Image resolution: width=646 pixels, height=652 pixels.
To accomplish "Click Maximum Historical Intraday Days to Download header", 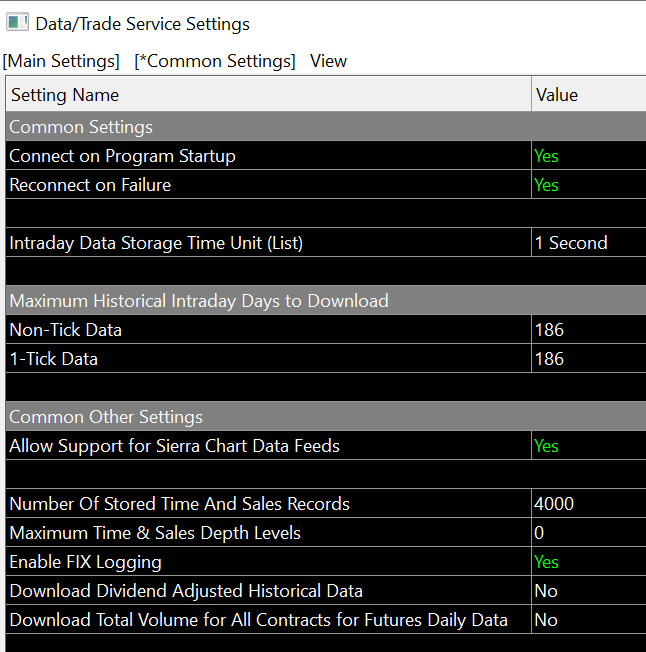I will [x=326, y=301].
